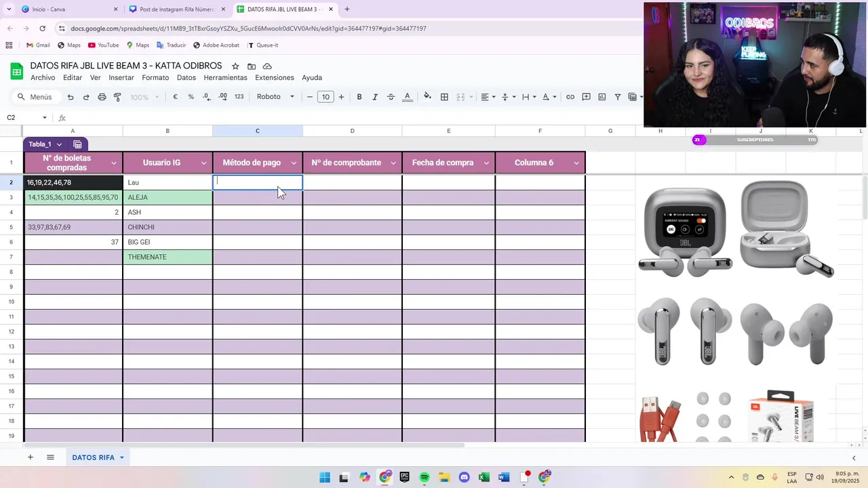Create a filter with funnel icon
The image size is (868, 488).
618,97
